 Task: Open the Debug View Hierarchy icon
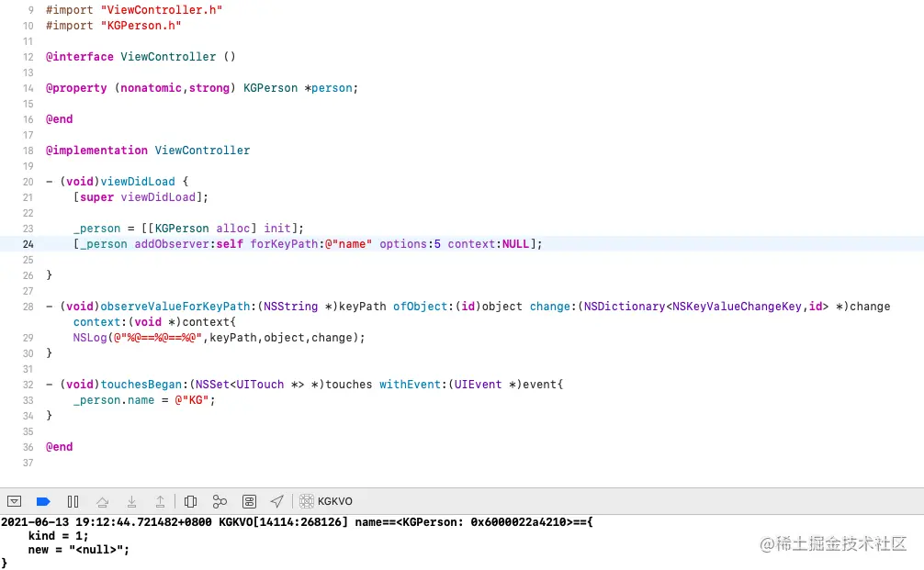point(190,501)
